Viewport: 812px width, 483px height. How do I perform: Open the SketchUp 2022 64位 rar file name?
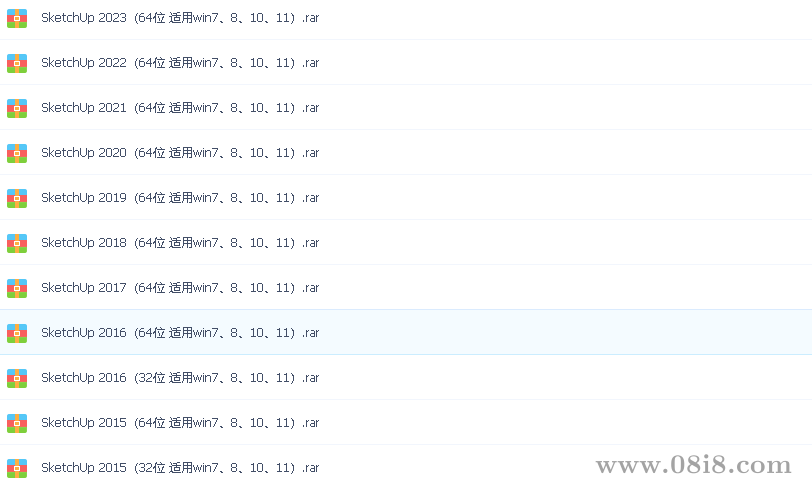[180, 63]
